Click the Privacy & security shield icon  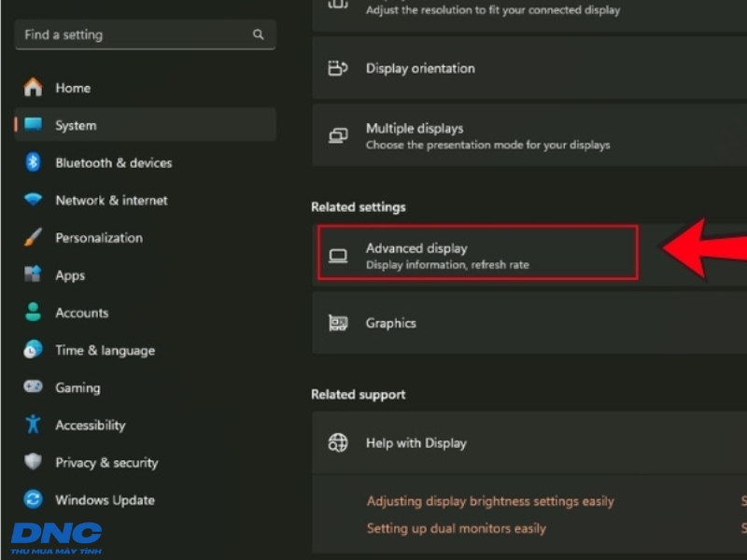point(34,461)
